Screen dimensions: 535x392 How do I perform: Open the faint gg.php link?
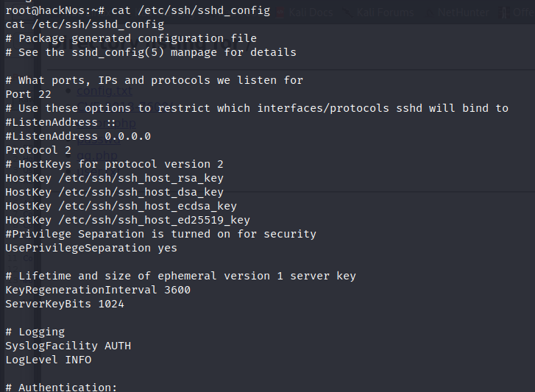pos(97,155)
